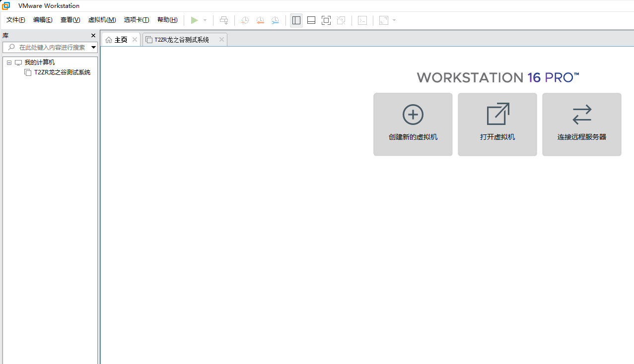Click Send Ctrl+Alt+Del toolbar icon

coord(224,20)
